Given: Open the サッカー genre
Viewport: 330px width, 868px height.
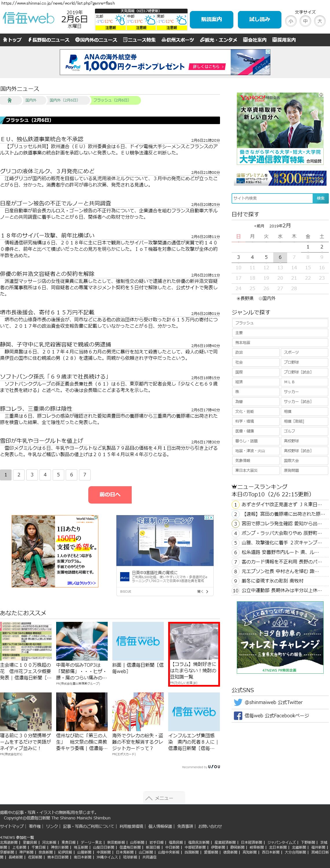Looking at the screenshot, I should pos(305,392).
